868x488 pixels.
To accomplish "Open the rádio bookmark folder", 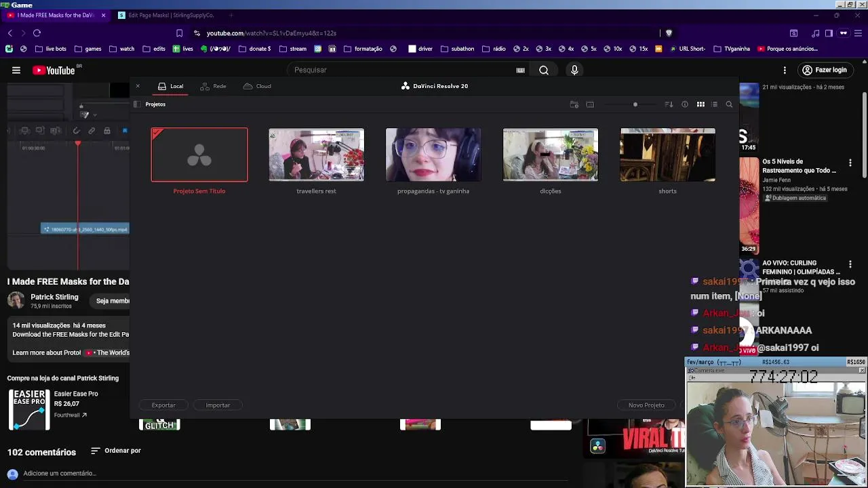I will coord(493,49).
